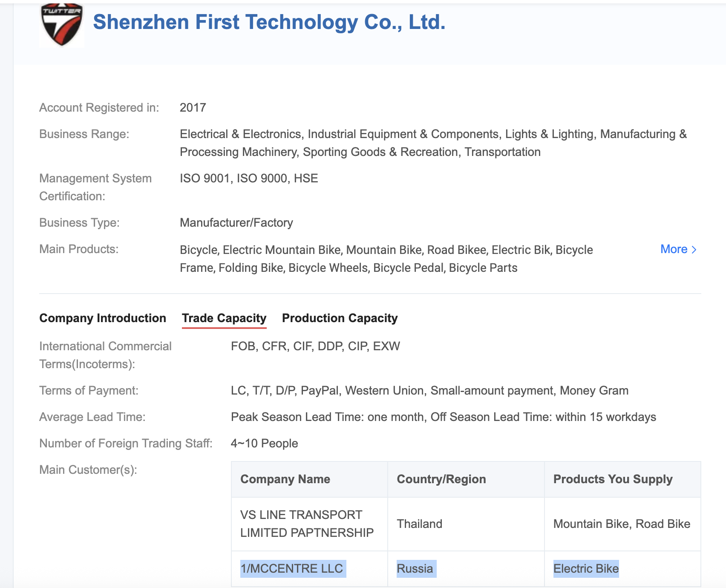Select the Trade Capacity tab
726x588 pixels.
pos(224,318)
